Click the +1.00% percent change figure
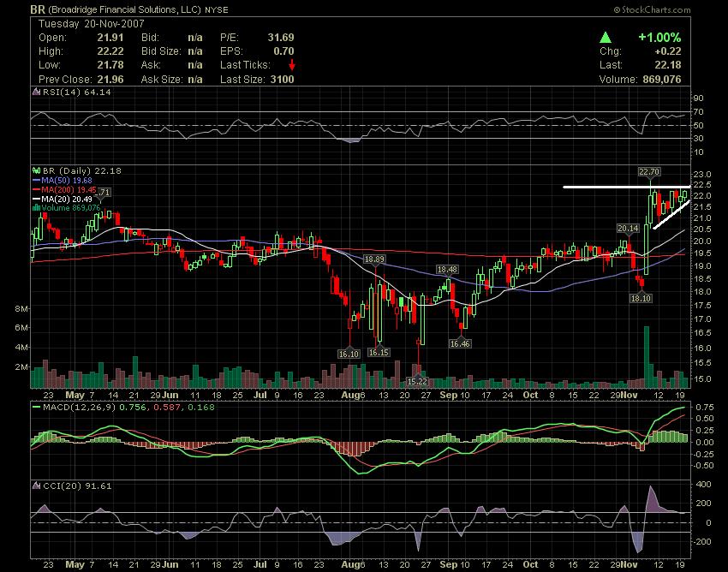728x572 pixels. click(x=659, y=38)
